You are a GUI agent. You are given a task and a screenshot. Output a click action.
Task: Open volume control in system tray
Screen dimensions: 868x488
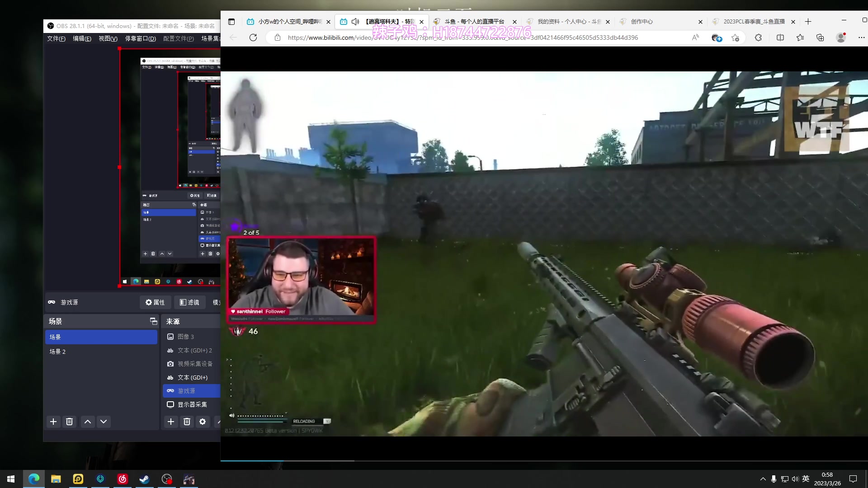tap(795, 479)
